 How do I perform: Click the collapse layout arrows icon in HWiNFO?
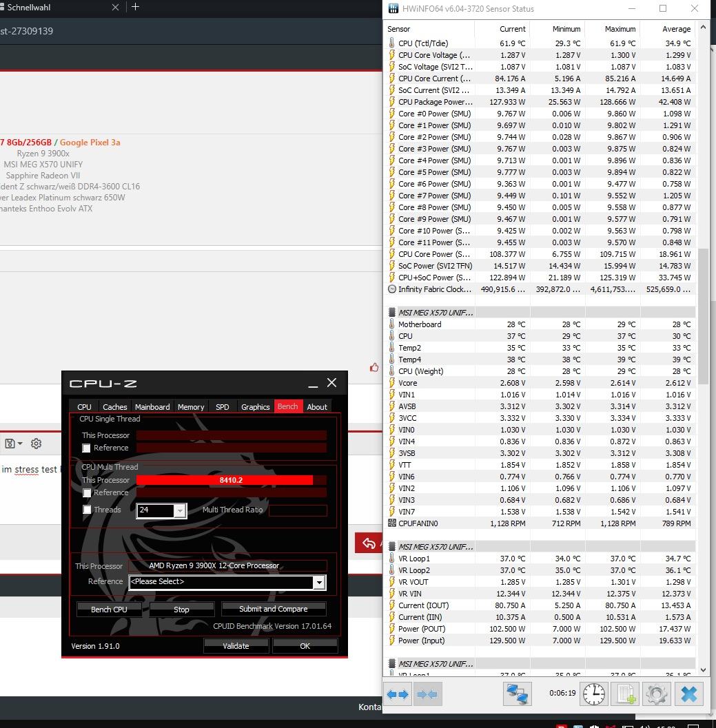click(x=427, y=694)
